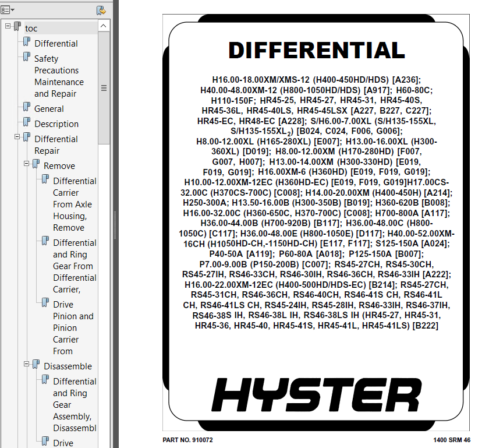489x448 pixels.
Task: Click bookmark icon beside Differential Repair
Action: pyautogui.click(x=27, y=137)
